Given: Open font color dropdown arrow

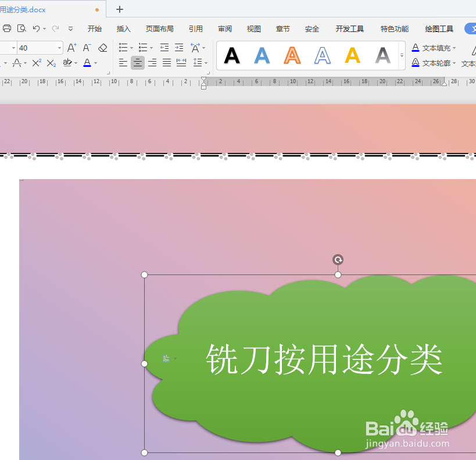Looking at the screenshot, I should tap(96, 63).
